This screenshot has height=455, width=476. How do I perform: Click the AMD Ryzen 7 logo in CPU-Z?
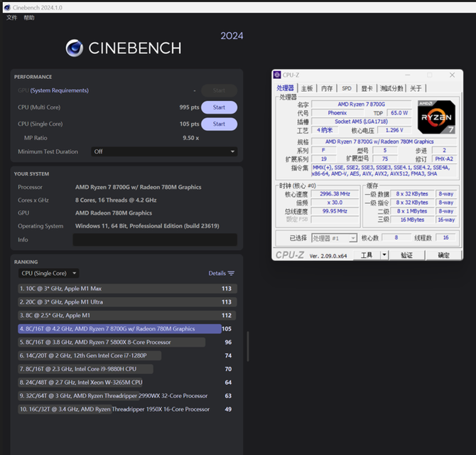[436, 117]
